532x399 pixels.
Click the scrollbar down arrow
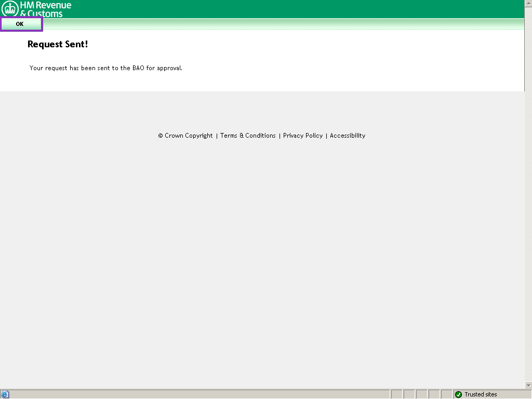528,385
